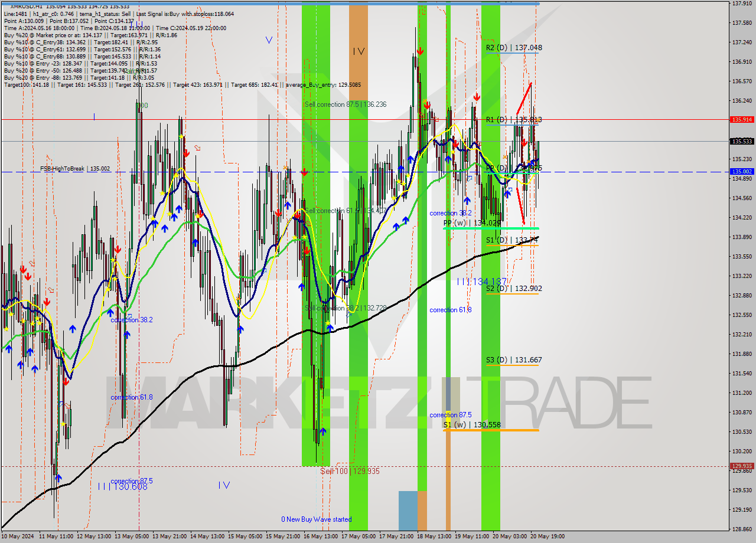This screenshot has width=756, height=543.
Task: Select the '13 May 05:00' time label
Action: [x=132, y=537]
